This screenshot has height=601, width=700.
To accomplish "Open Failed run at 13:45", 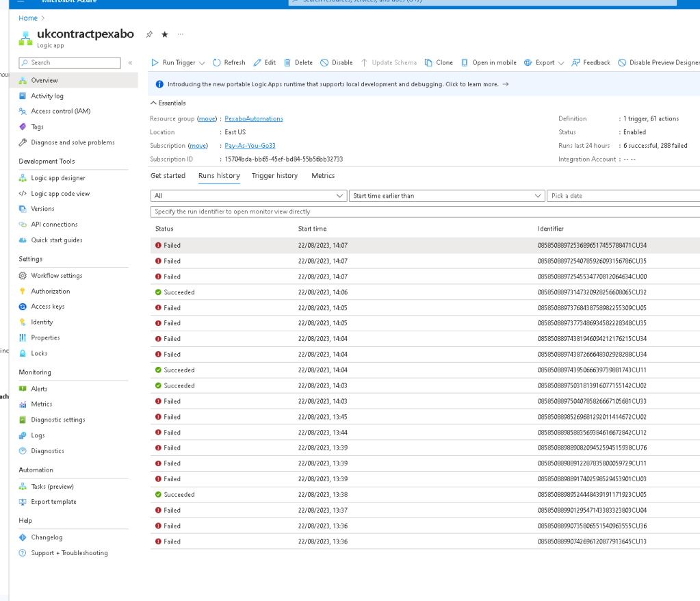I will pyautogui.click(x=425, y=417).
